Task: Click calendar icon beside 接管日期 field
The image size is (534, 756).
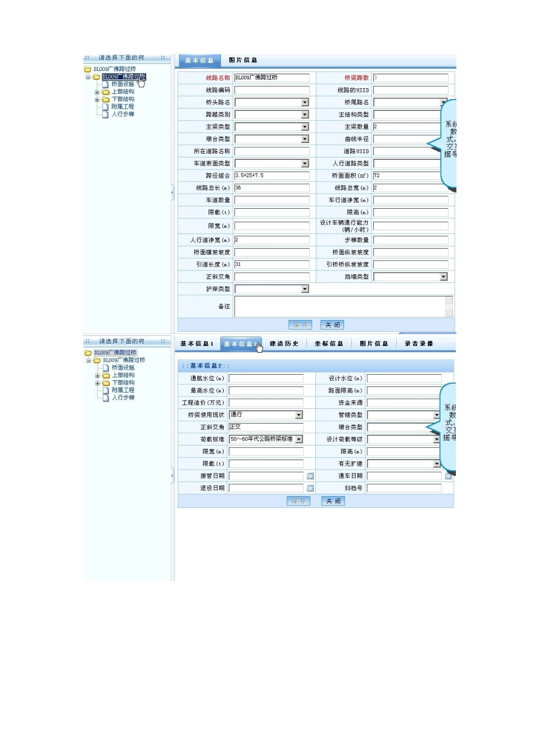Action: coord(310,476)
